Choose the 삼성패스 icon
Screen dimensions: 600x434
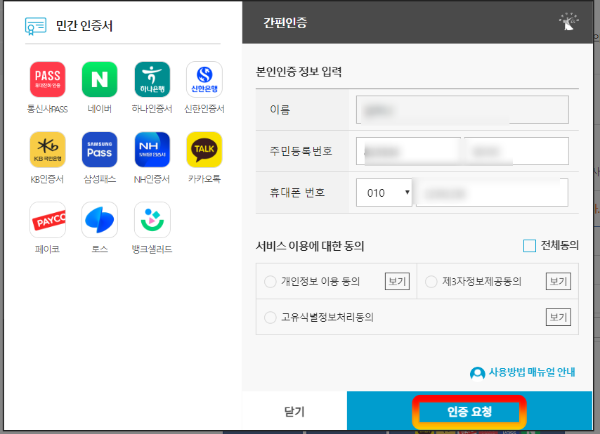tap(99, 150)
